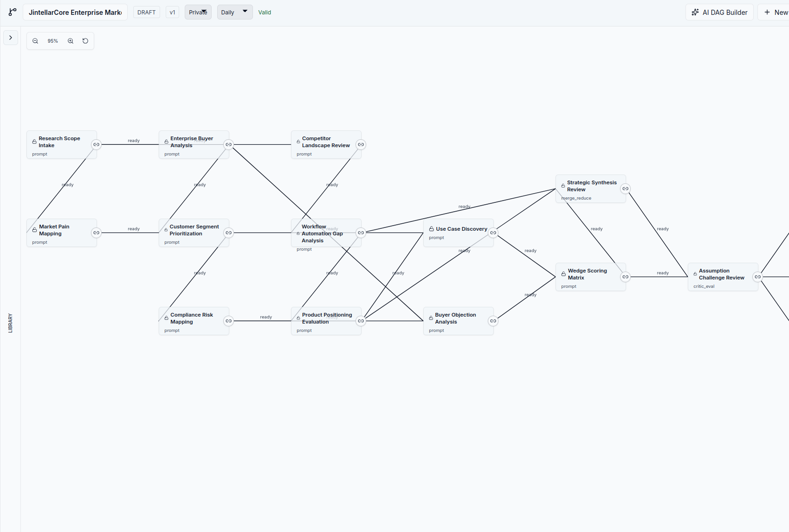This screenshot has width=789, height=532.
Task: Click link handle on Compliance Risk Mapping
Action: [229, 321]
